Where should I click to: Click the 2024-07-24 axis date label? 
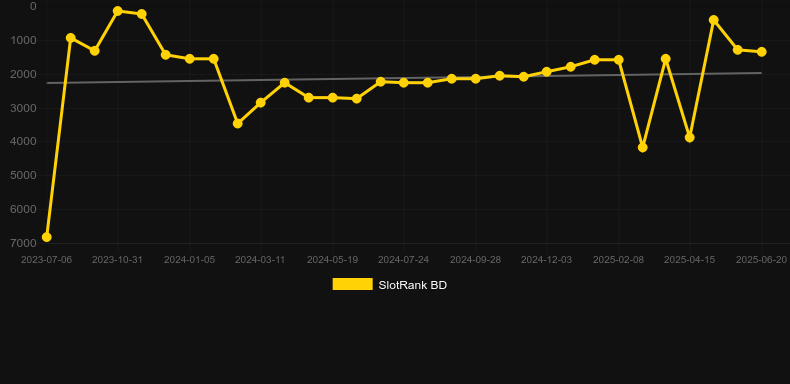(404, 260)
